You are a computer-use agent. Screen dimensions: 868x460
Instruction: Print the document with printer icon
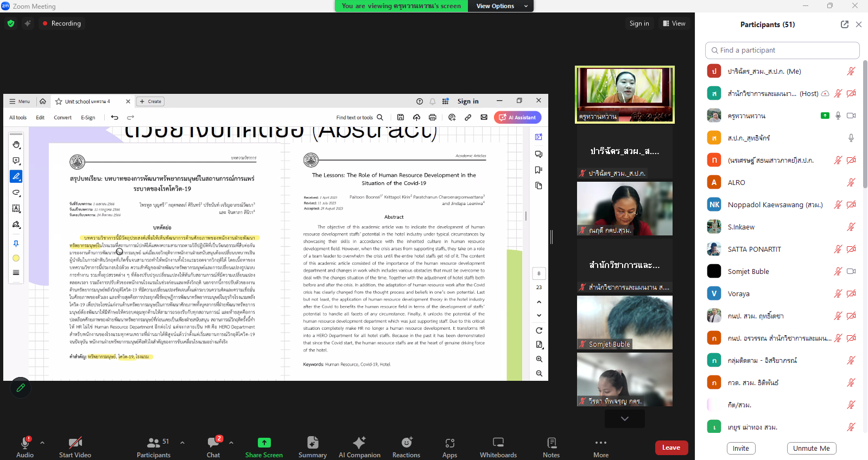point(433,117)
